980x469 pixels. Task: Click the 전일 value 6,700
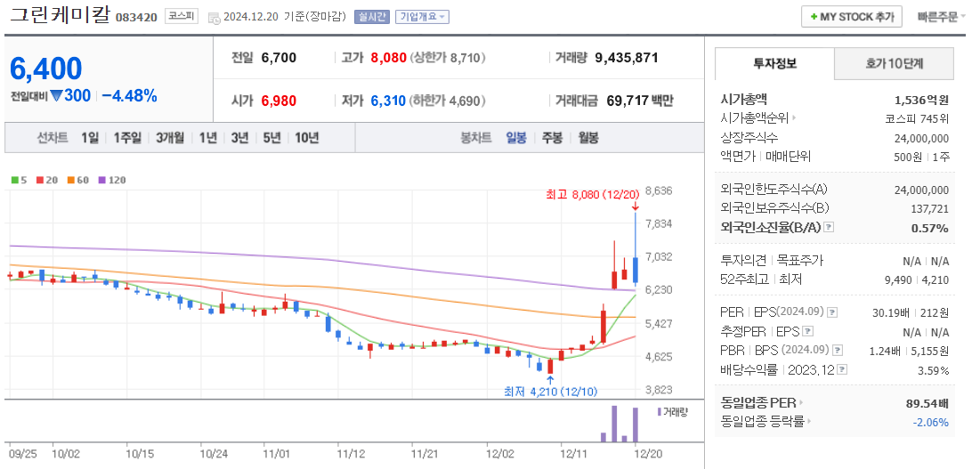click(x=279, y=58)
